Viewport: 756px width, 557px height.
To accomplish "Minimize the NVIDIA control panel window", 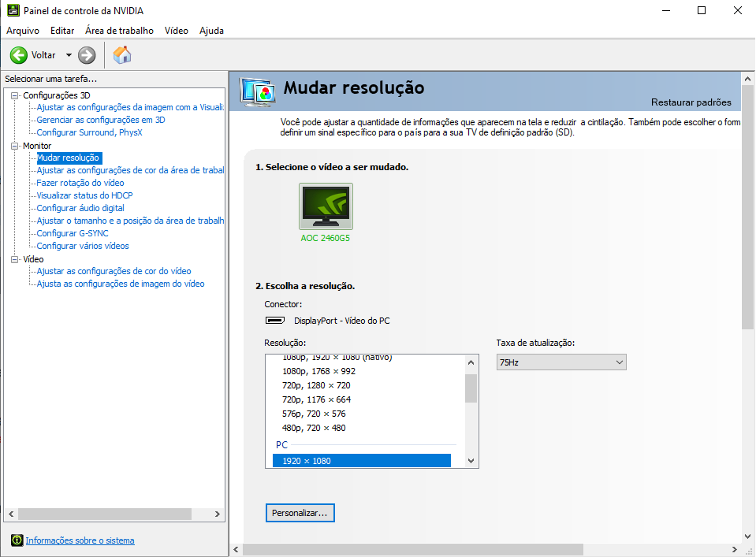I will 666,10.
